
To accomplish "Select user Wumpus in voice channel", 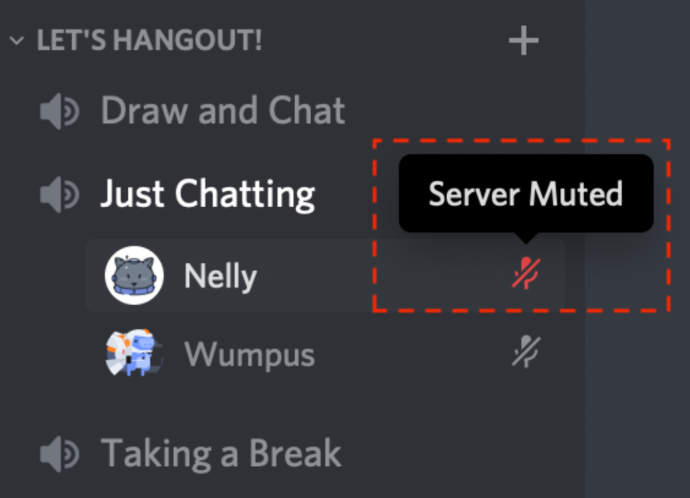I will point(326,353).
